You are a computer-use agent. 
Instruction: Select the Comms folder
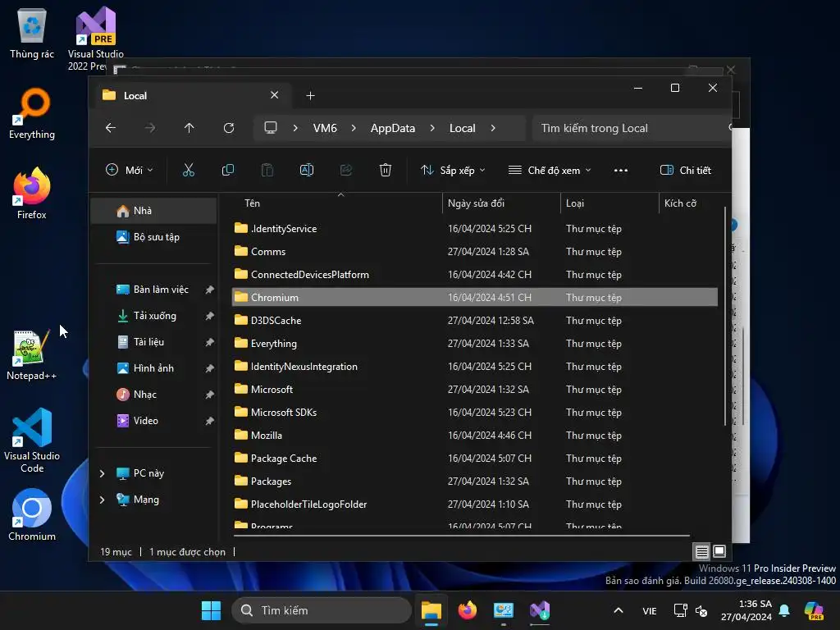pyautogui.click(x=475, y=252)
